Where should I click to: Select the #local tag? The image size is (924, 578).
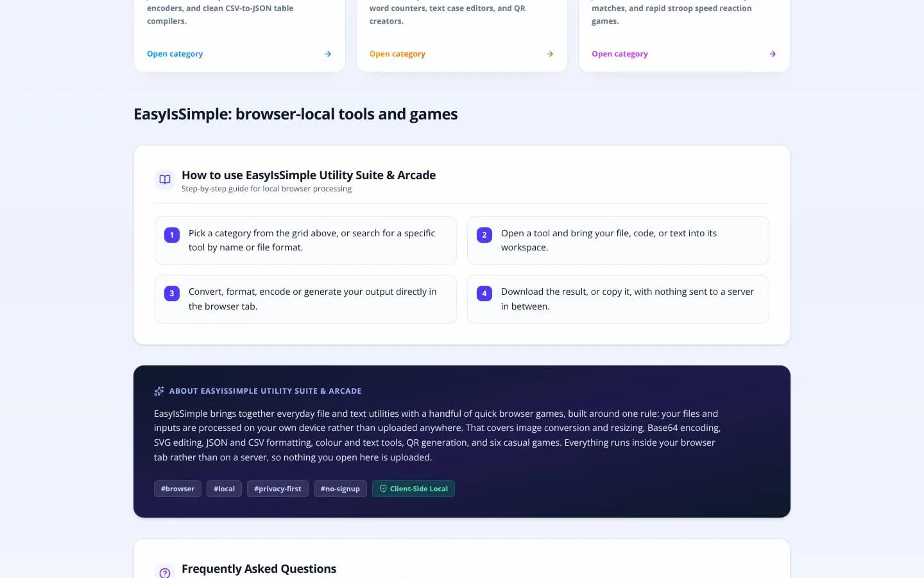224,489
